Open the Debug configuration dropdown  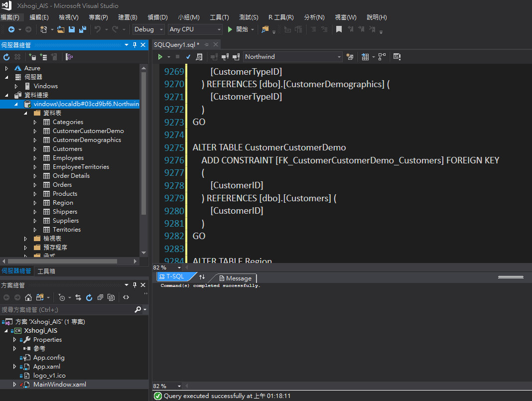click(x=148, y=29)
